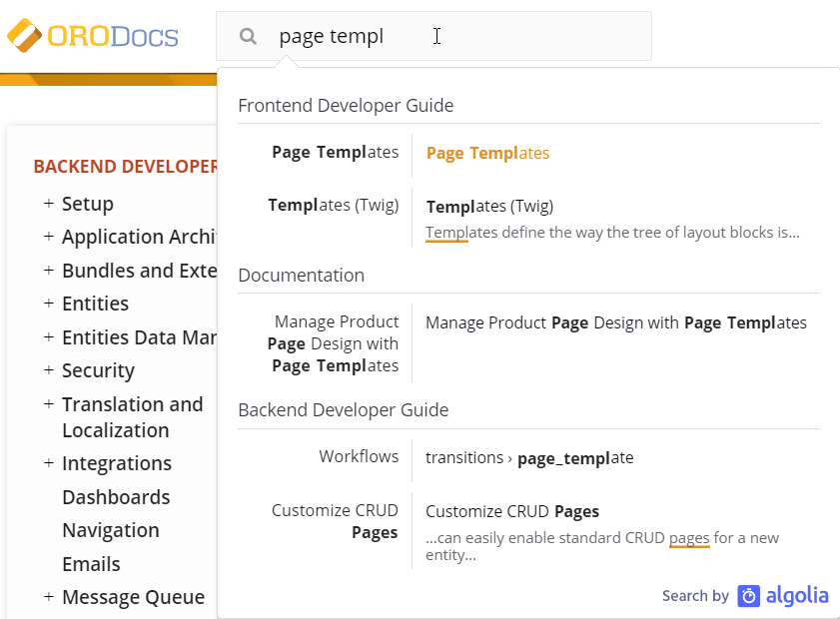Expand the Security section
Screen dimensions: 840x619
[x=49, y=370]
